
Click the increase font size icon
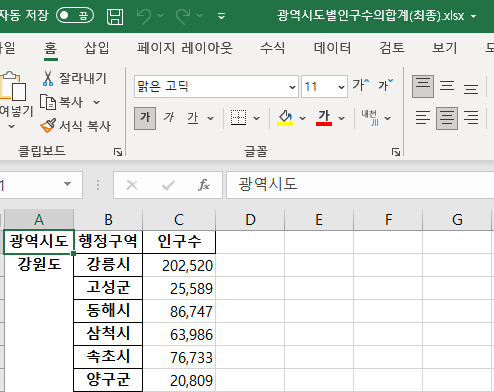pos(361,85)
